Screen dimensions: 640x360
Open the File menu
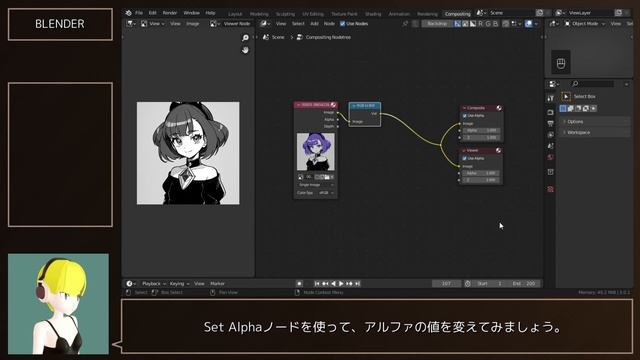(139, 13)
